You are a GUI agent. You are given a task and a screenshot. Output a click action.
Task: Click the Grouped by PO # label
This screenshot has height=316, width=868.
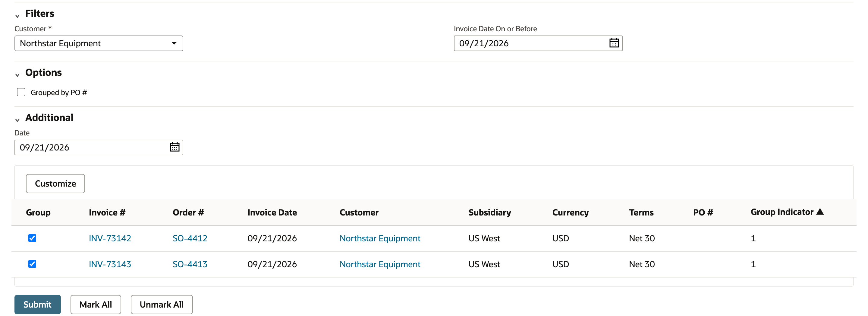click(59, 93)
